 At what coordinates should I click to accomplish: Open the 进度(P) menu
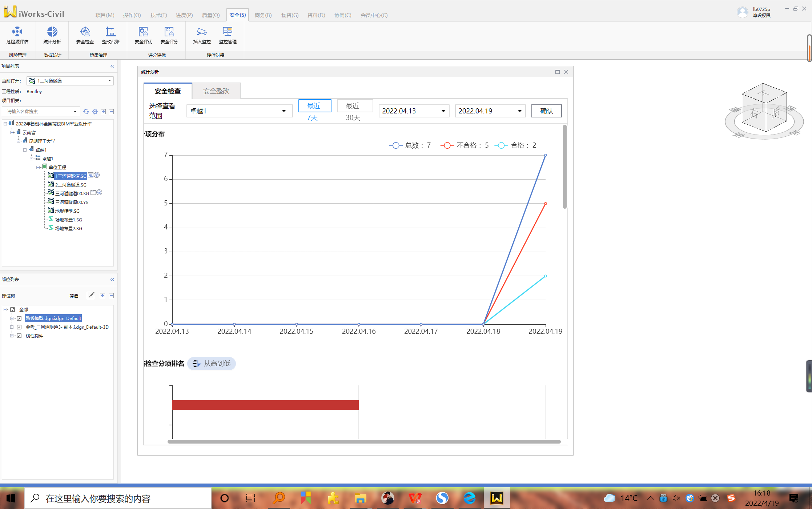[184, 15]
